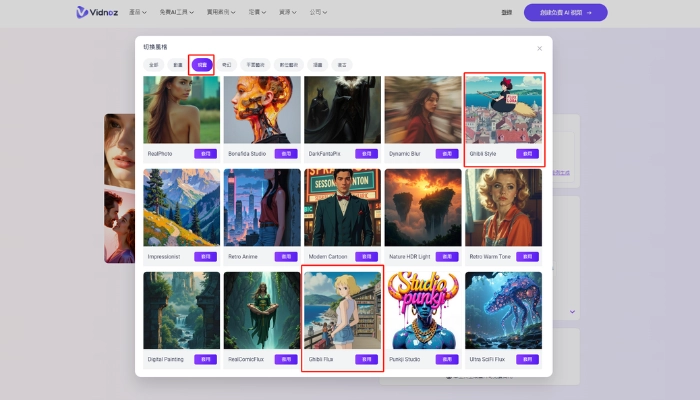
Task: Open the Retro Anime style thumbnail
Action: 262,208
